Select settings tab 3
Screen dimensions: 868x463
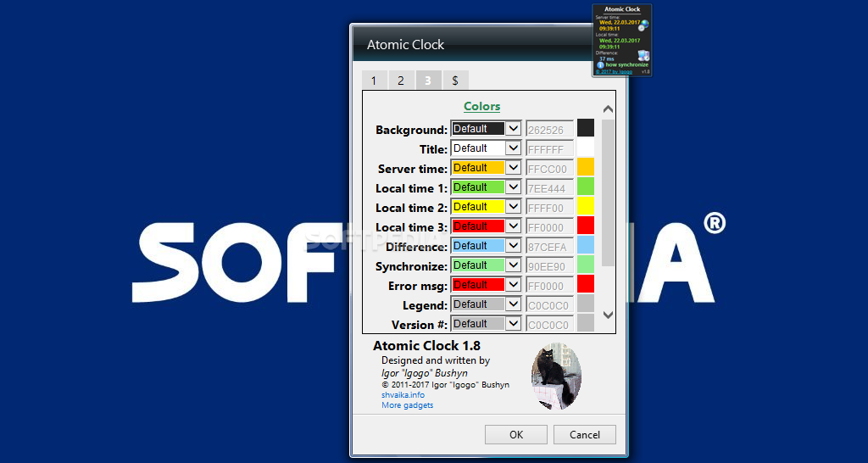point(428,81)
